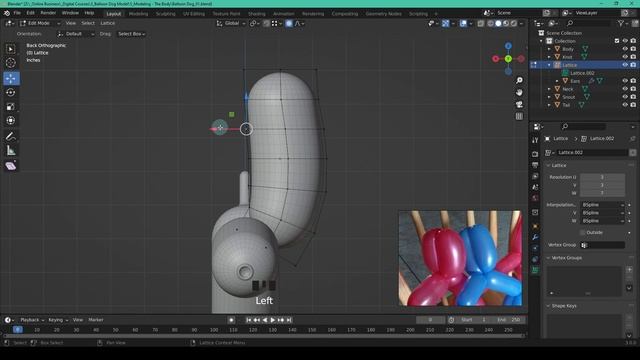The height and width of the screenshot is (360, 640).
Task: Select the Scale tool
Action: tap(11, 107)
